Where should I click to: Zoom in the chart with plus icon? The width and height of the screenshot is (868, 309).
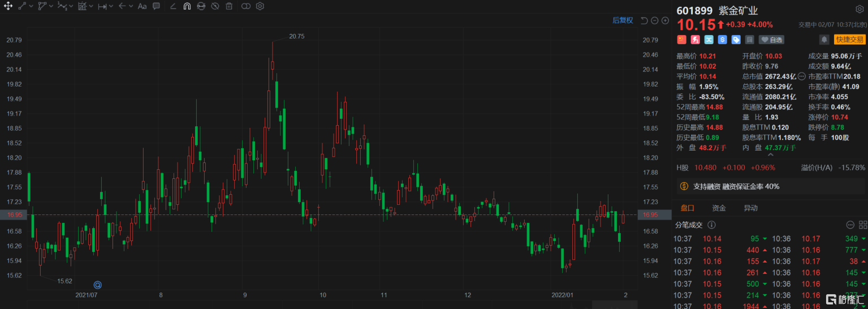pyautogui.click(x=665, y=20)
